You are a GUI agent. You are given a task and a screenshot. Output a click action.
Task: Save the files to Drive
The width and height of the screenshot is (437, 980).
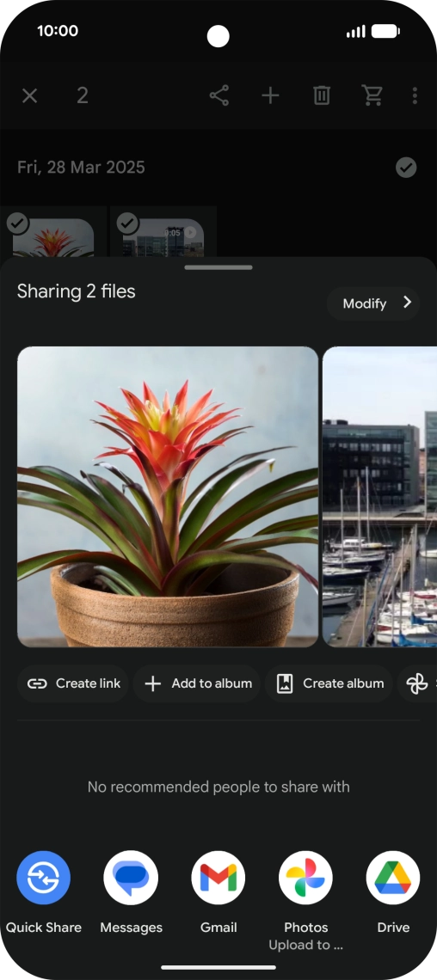393,878
